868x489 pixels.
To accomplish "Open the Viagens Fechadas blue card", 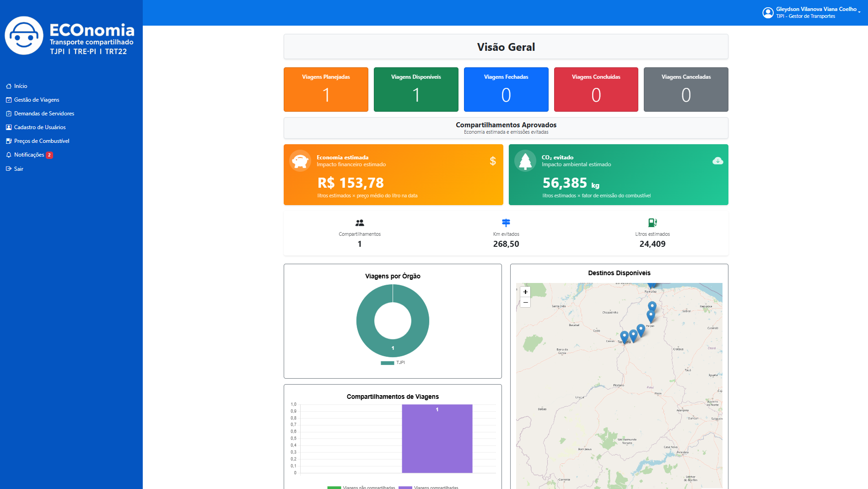I will coord(506,89).
